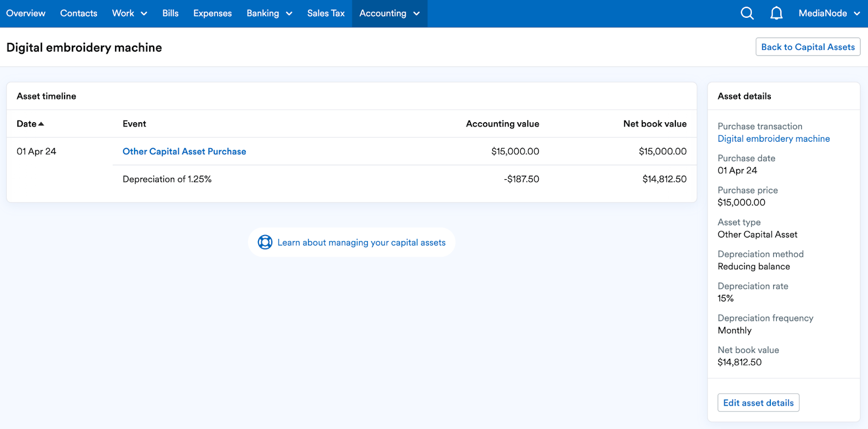The image size is (868, 429).
Task: Open the search magnifier icon
Action: pyautogui.click(x=747, y=13)
